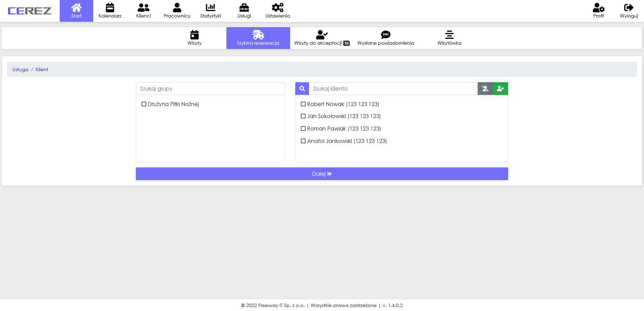Open the Kalendarz calendar icon

pyautogui.click(x=110, y=8)
